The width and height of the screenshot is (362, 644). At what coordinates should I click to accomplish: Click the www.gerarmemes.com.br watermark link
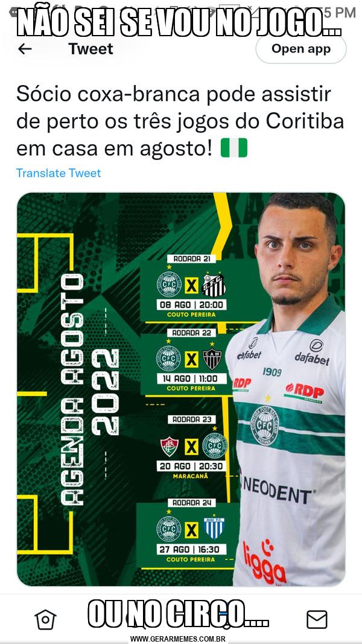[x=178, y=639]
